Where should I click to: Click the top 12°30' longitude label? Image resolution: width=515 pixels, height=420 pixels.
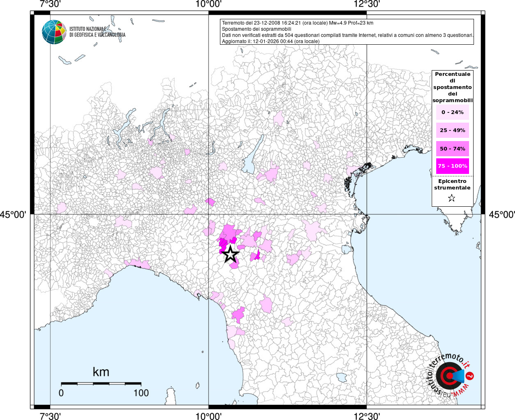pos(367,4)
